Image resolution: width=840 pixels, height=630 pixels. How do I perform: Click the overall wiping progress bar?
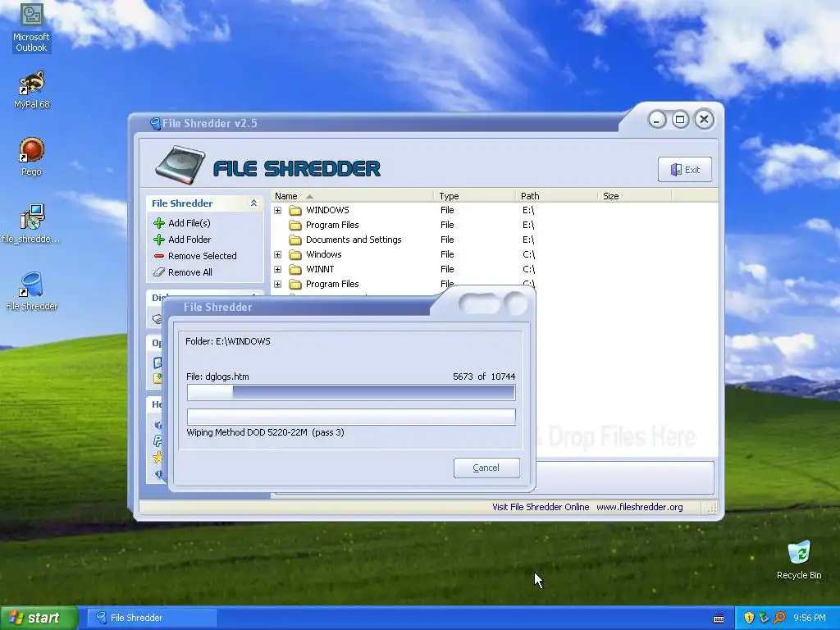click(351, 417)
